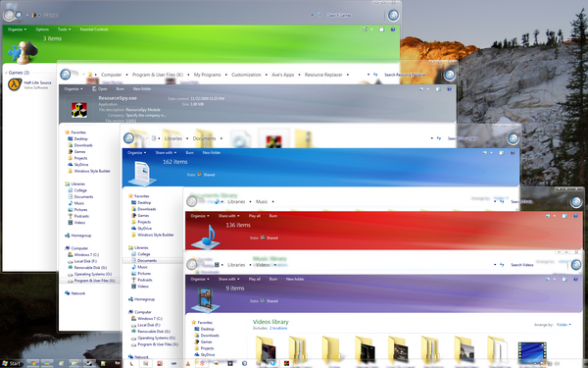
Task: Open 2 locations link in Videos library
Action: click(278, 328)
